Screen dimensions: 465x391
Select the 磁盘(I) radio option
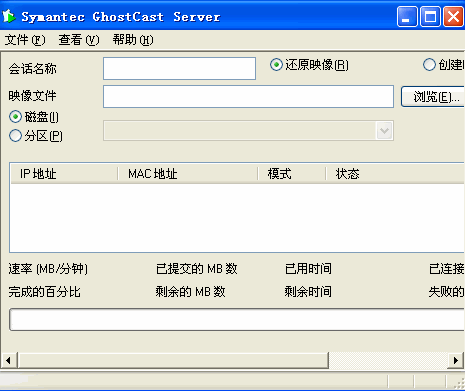point(15,117)
